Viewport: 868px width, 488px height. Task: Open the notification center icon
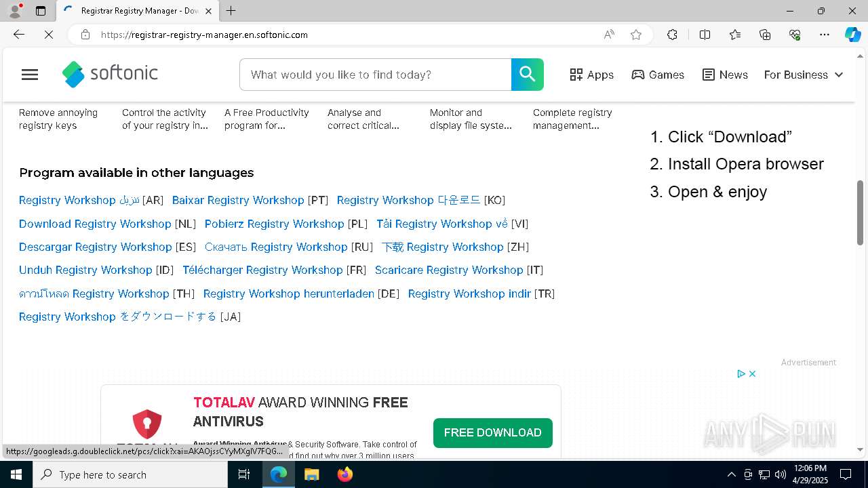846,474
